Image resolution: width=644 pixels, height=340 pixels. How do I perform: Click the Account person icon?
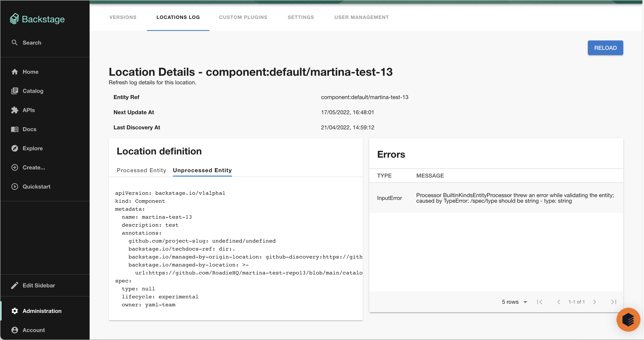click(15, 330)
